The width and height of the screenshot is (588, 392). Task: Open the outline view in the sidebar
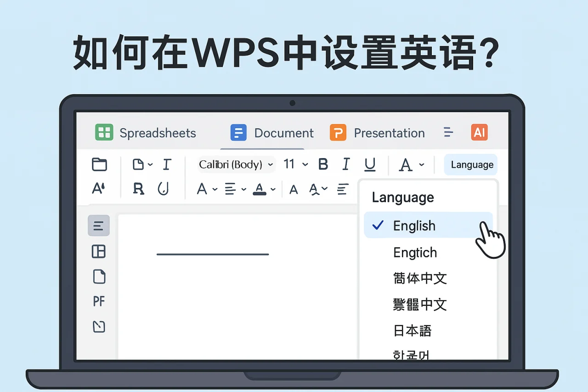pyautogui.click(x=98, y=225)
